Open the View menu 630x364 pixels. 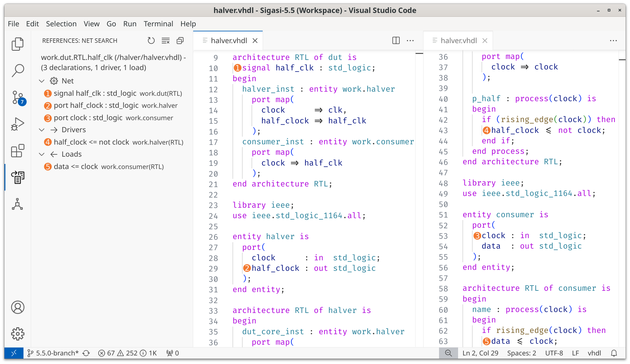pyautogui.click(x=92, y=24)
